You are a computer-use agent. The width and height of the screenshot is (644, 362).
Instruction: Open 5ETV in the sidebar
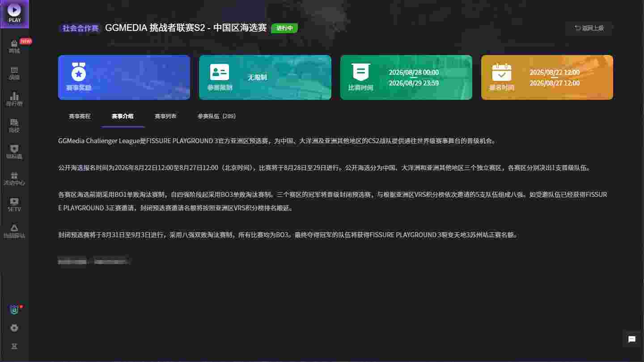[14, 205]
